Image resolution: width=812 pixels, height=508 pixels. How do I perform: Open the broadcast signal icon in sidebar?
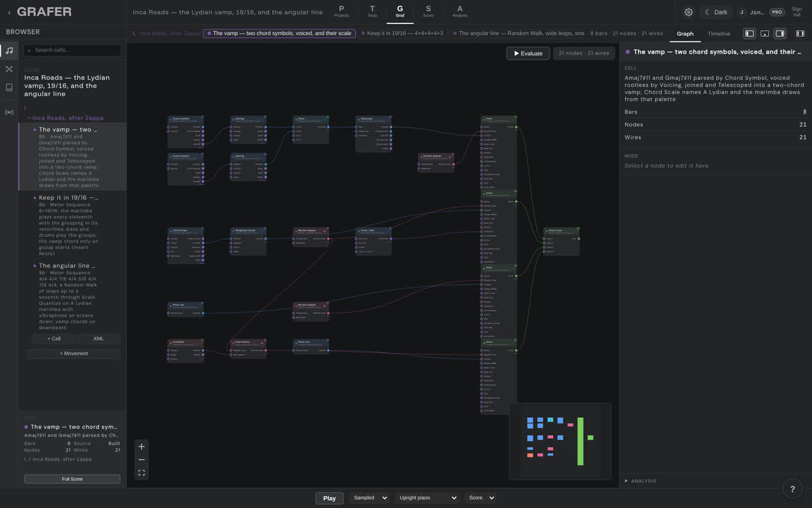9,112
